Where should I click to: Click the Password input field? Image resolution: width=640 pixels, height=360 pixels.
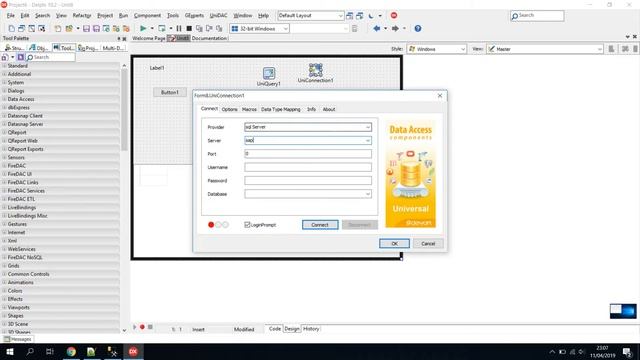coord(308,181)
